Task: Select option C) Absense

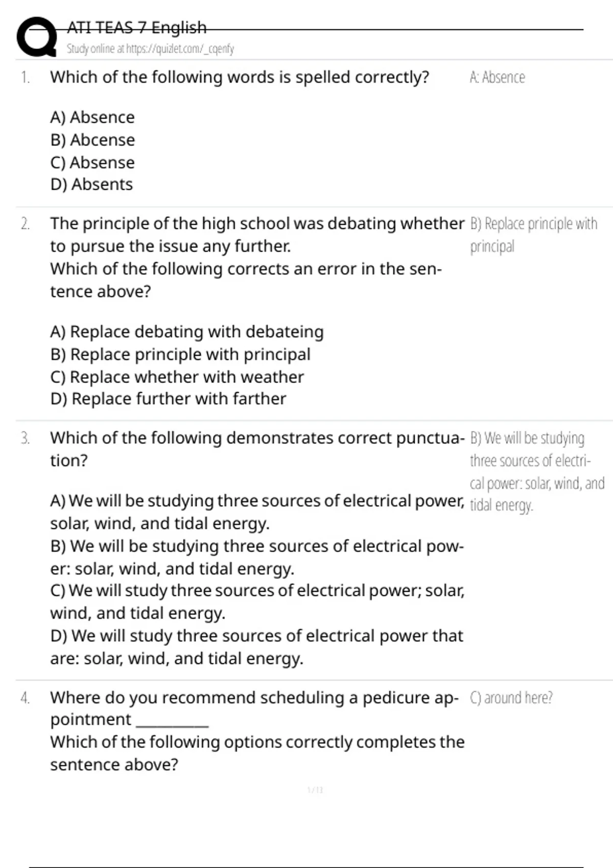Action: click(92, 162)
